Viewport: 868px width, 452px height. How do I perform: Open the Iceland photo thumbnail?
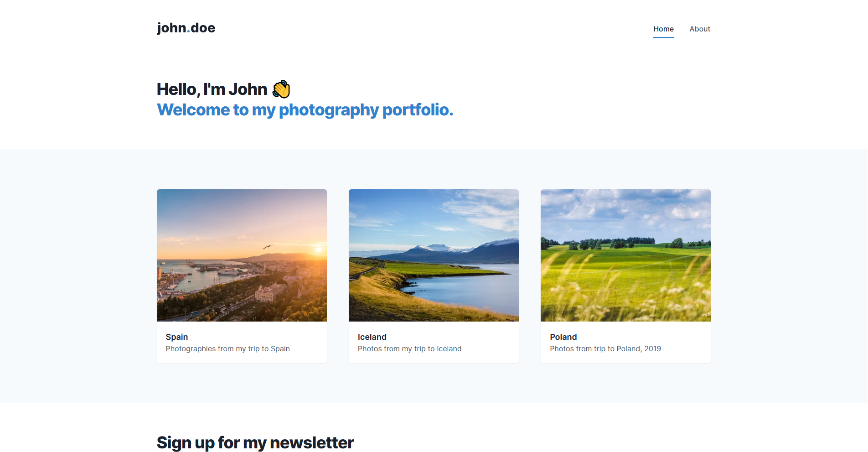pyautogui.click(x=434, y=255)
